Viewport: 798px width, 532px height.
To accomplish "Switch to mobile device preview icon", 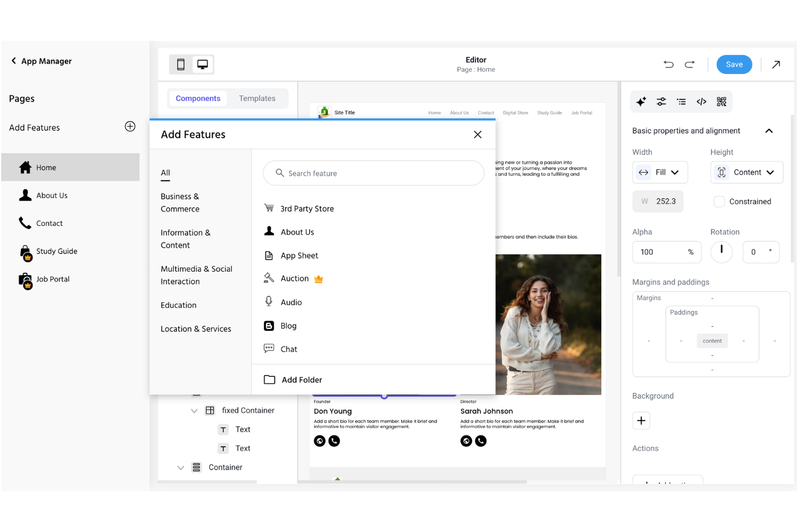I will click(x=181, y=65).
